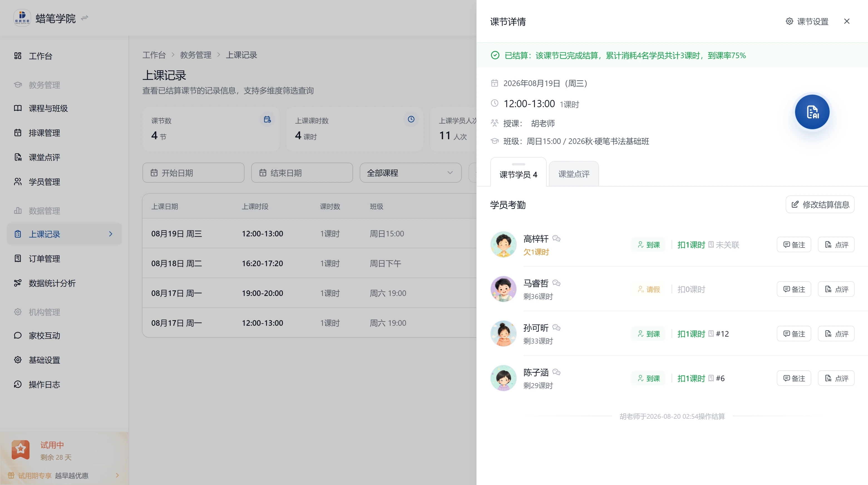
Task: Open 操作日志 in the sidebar
Action: 64,384
